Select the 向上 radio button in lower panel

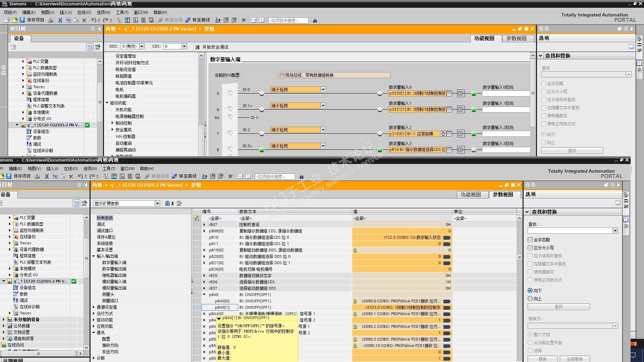530,299
